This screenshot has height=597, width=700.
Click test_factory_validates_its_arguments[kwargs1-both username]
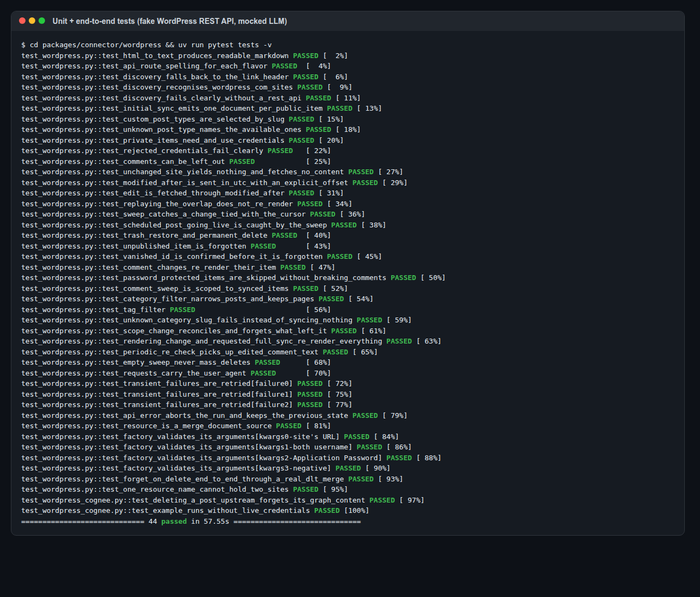pyautogui.click(x=217, y=447)
